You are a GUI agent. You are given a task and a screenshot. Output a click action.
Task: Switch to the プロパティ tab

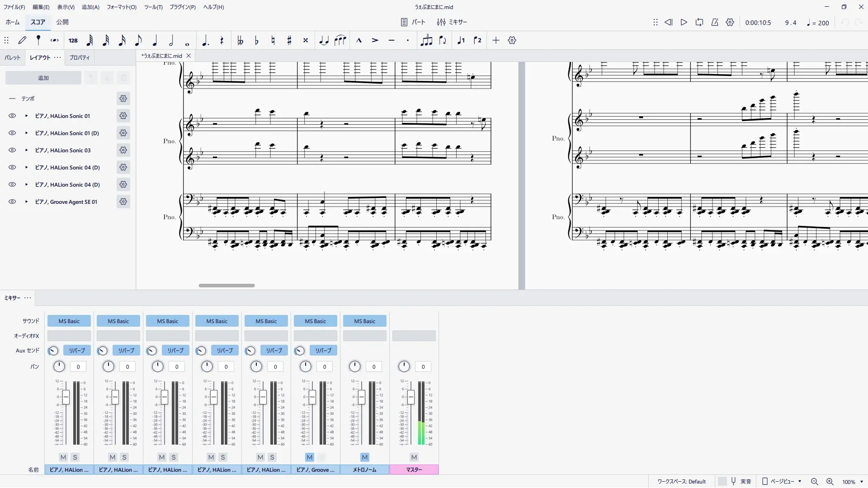point(79,57)
